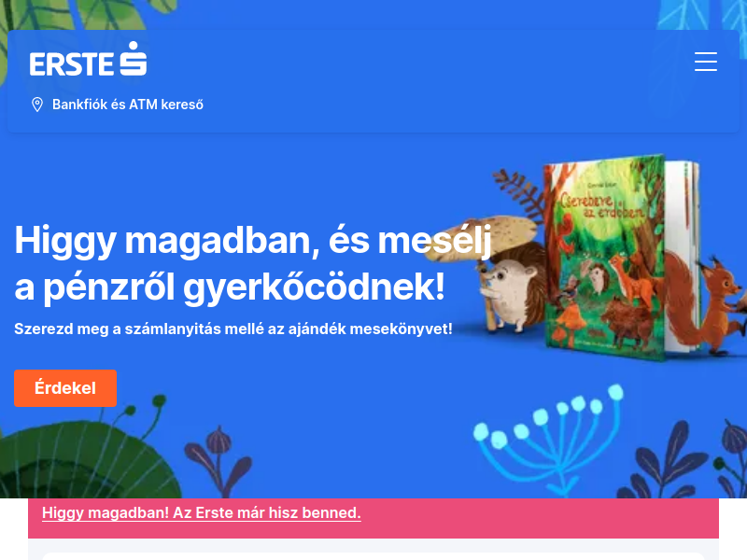Open the hamburger navigation menu

(x=706, y=62)
